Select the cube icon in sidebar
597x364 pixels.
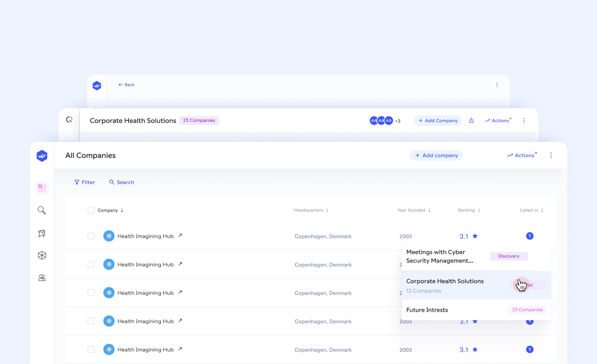pyautogui.click(x=42, y=255)
